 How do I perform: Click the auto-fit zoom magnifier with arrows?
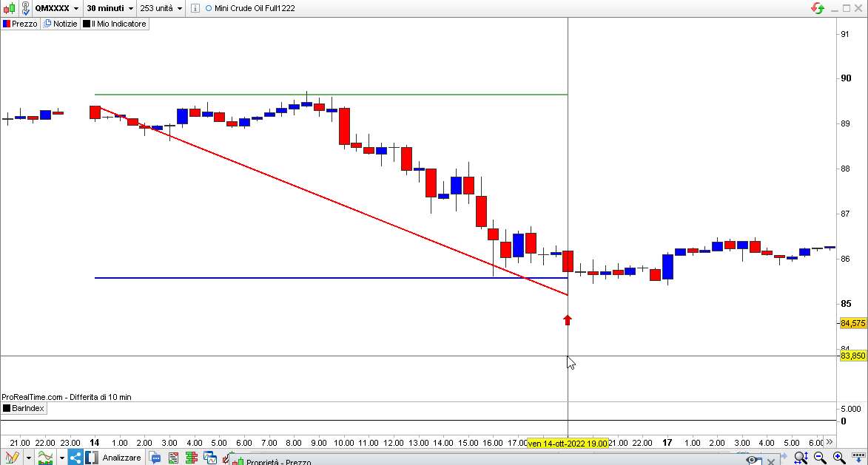coord(801,458)
